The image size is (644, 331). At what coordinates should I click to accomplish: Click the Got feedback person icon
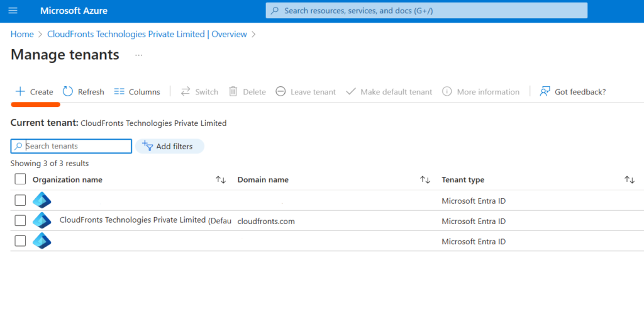(545, 91)
